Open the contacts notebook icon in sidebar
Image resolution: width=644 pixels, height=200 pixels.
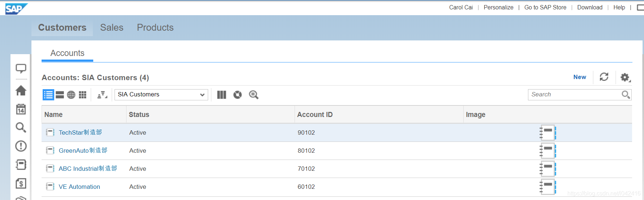(21, 165)
